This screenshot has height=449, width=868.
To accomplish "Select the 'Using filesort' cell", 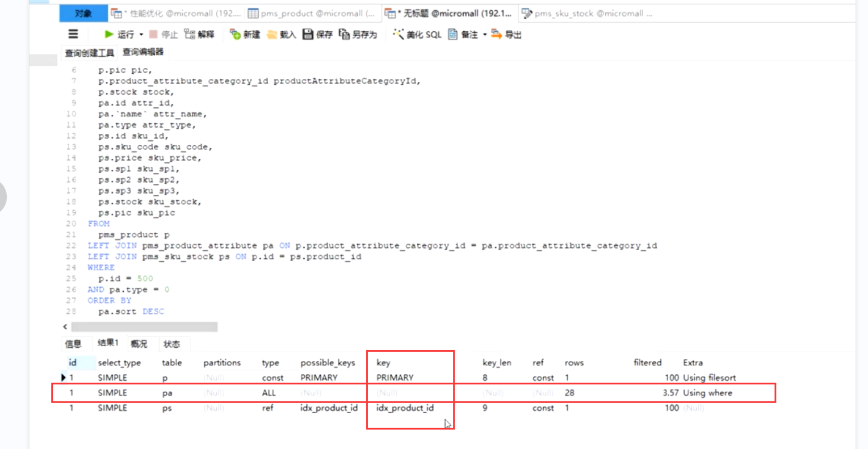I will click(709, 377).
